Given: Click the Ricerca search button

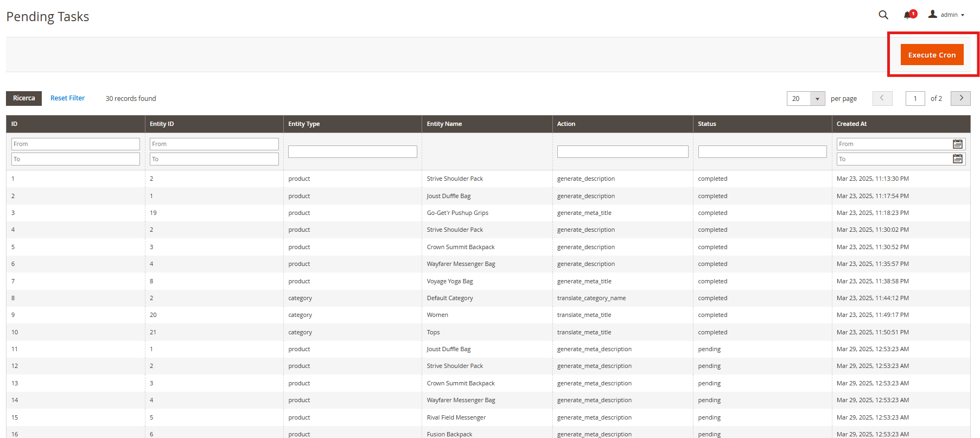Looking at the screenshot, I should (x=24, y=98).
